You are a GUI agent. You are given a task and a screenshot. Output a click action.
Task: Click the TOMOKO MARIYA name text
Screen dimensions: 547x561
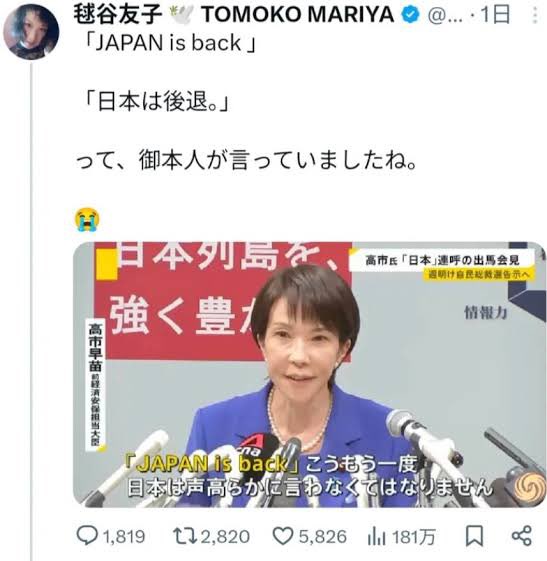pyautogui.click(x=298, y=15)
